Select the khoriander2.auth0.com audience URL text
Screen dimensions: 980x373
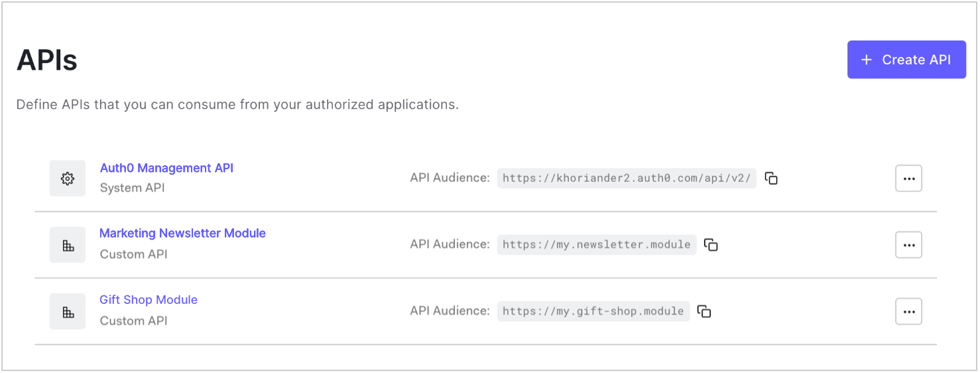(x=627, y=178)
